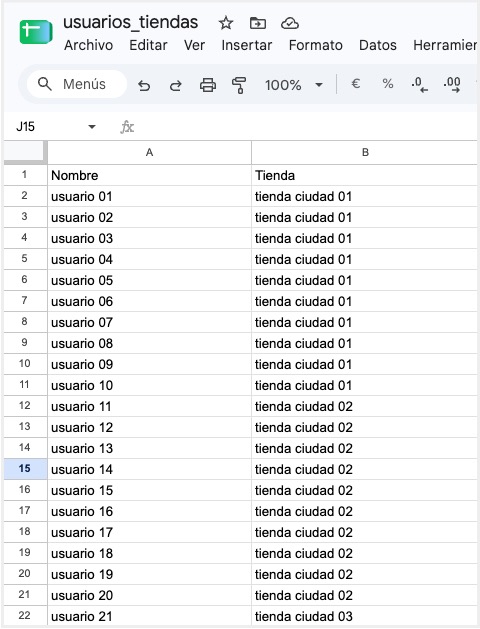Select cell usuario 03
This screenshot has width=480, height=629.
click(x=150, y=238)
